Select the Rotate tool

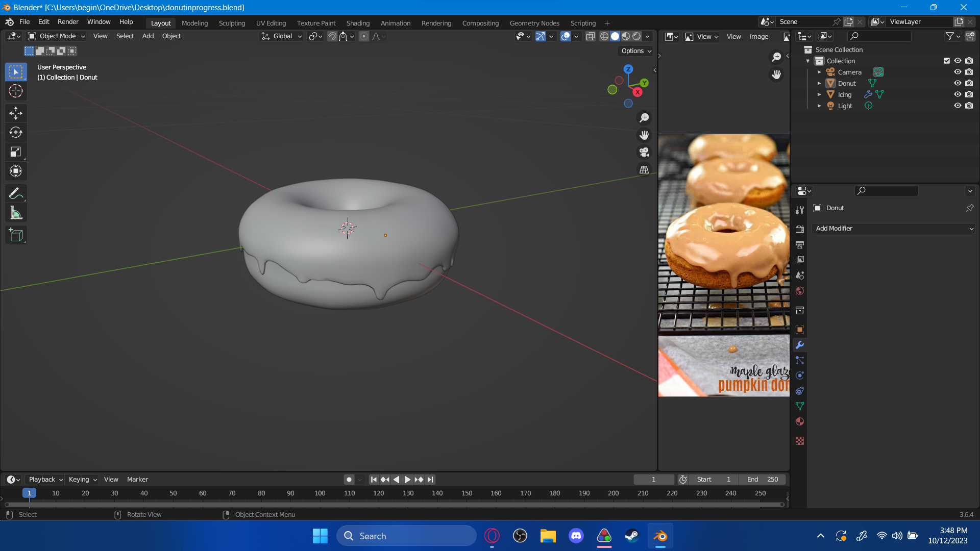tap(15, 132)
